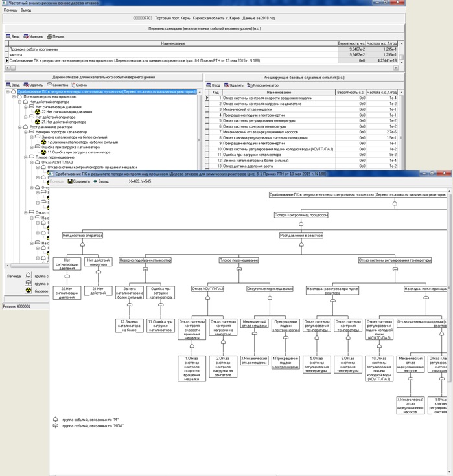
Task: Collapse 'Рост давления в реакторе' tree node
Action: 19,127
